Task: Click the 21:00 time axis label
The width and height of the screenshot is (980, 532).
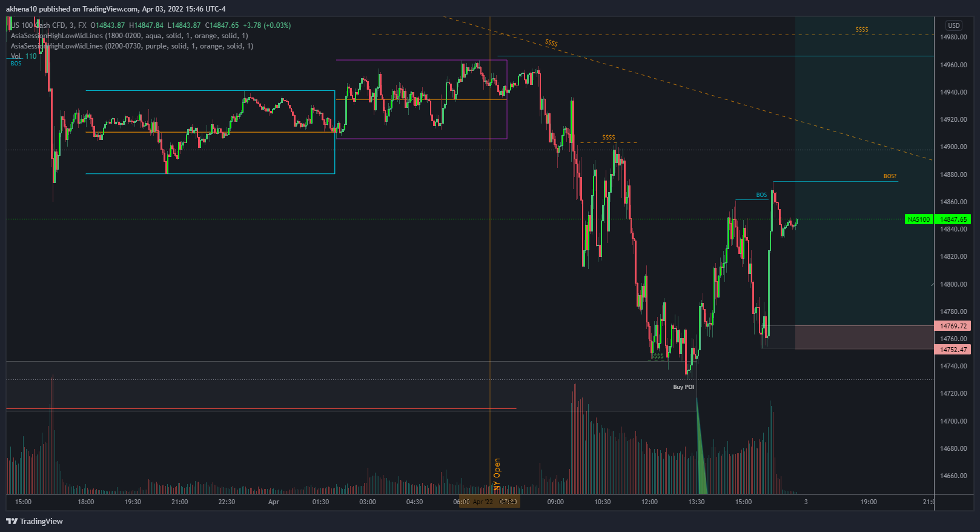Action: 180,502
